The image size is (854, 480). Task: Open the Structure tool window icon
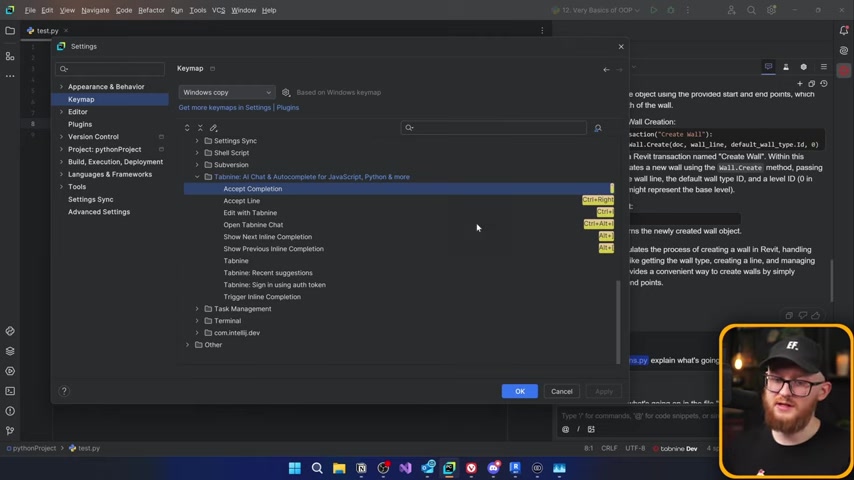10,56
